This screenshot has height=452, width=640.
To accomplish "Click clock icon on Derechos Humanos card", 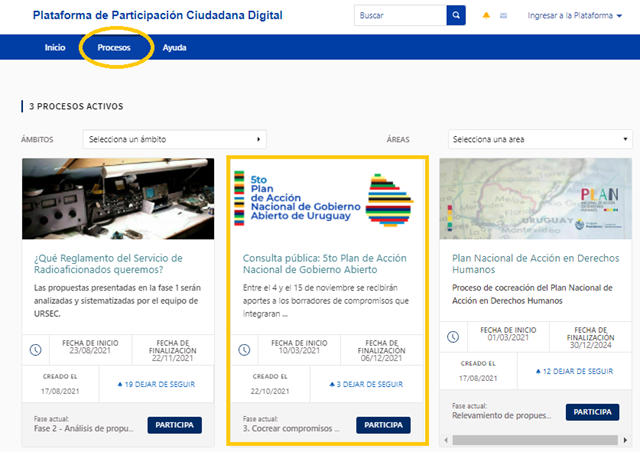I will coord(453,337).
